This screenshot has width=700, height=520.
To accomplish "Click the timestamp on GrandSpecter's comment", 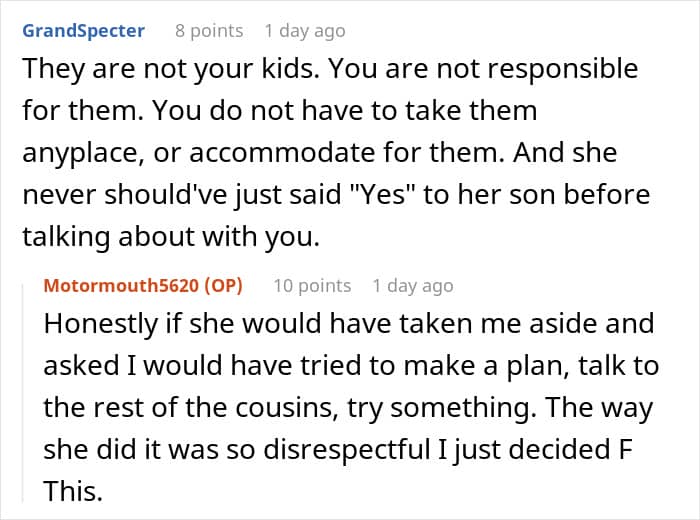I will point(305,30).
